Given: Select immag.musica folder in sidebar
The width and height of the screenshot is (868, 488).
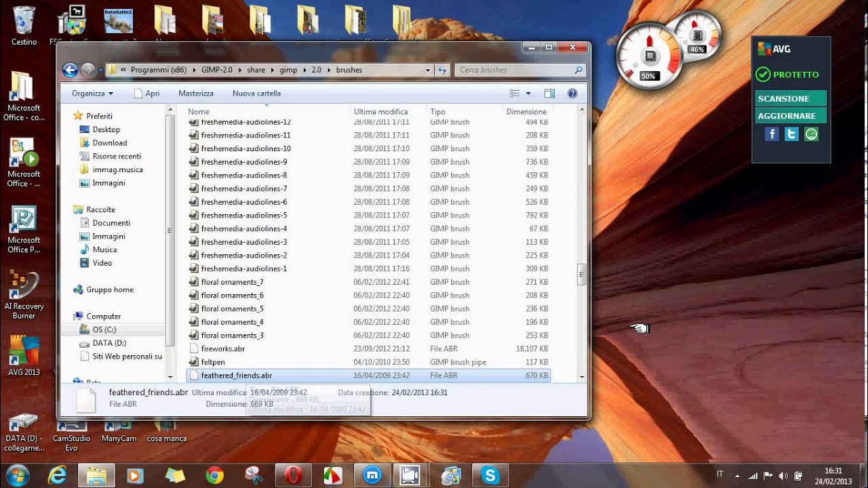Looking at the screenshot, I should pyautogui.click(x=117, y=169).
